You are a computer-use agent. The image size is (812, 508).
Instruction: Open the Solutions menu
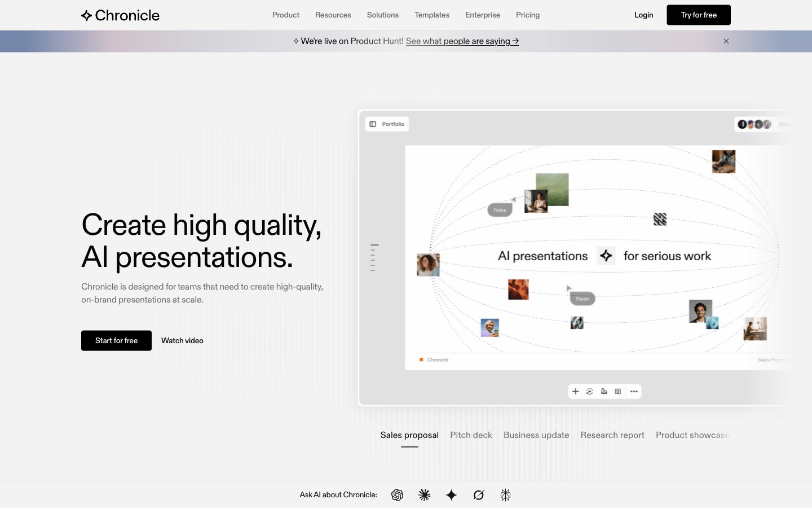[383, 15]
